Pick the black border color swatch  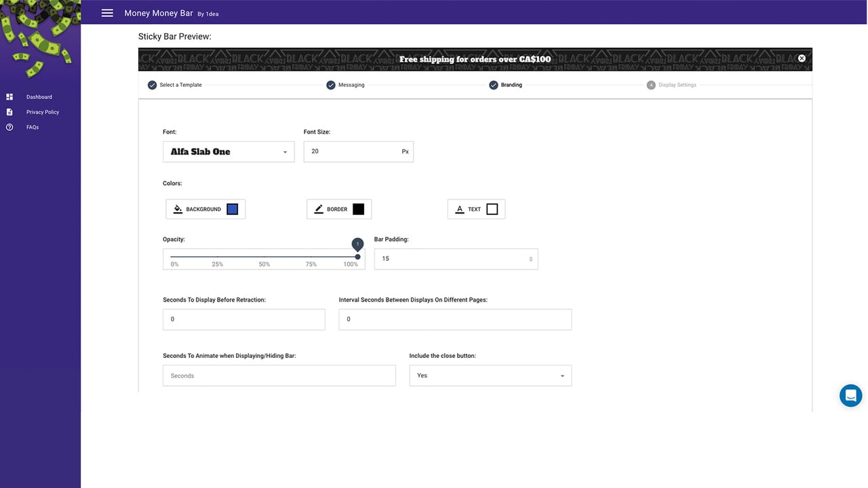tap(358, 209)
